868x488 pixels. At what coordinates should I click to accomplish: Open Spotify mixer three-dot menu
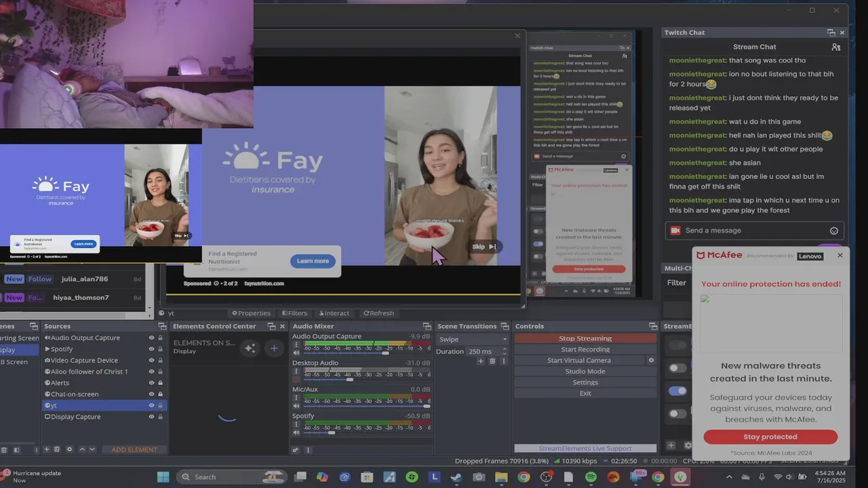[x=296, y=424]
